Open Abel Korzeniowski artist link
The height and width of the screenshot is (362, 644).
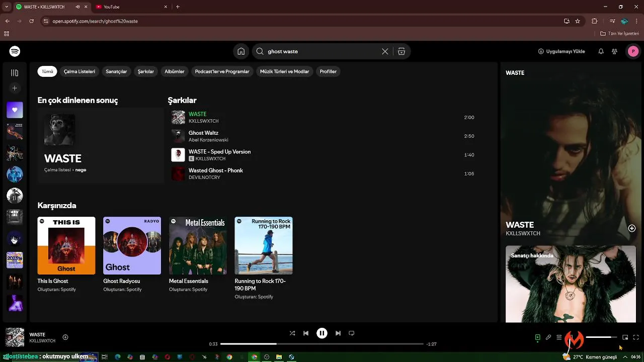point(208,140)
